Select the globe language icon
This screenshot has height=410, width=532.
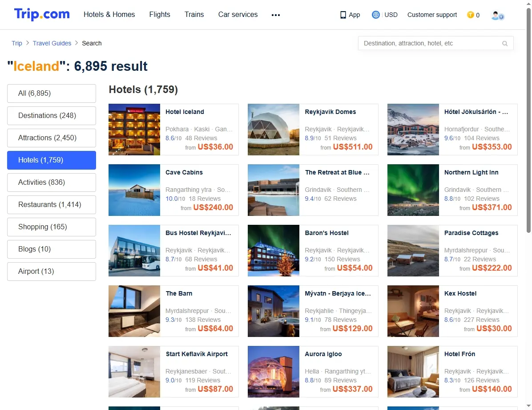375,15
